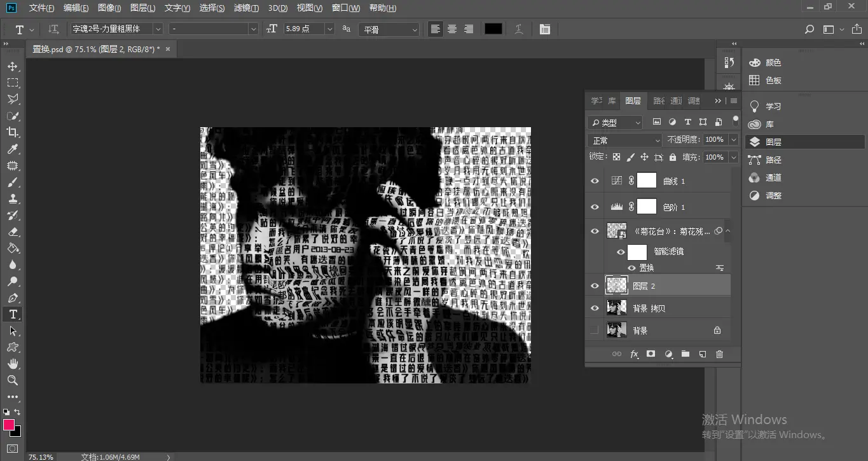Show the 背景 layer visibility box
Viewport: 868px width, 461px height.
click(595, 331)
